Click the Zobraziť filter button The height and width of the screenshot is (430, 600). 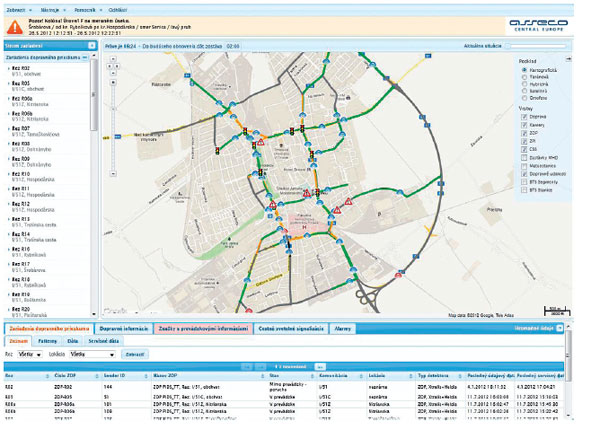133,354
